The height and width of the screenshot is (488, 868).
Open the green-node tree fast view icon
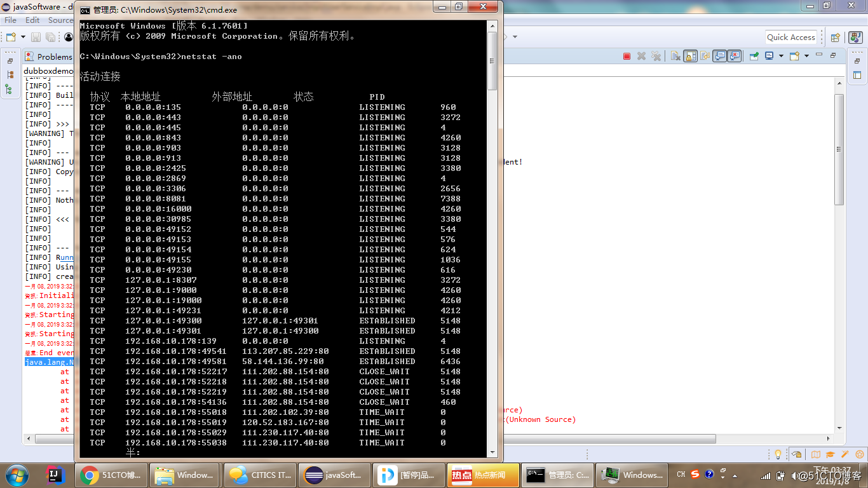pyautogui.click(x=9, y=89)
